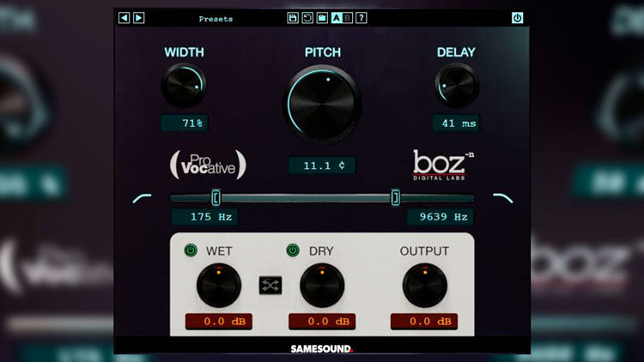This screenshot has height=362, width=644.
Task: Switch to A state
Action: tap(337, 18)
